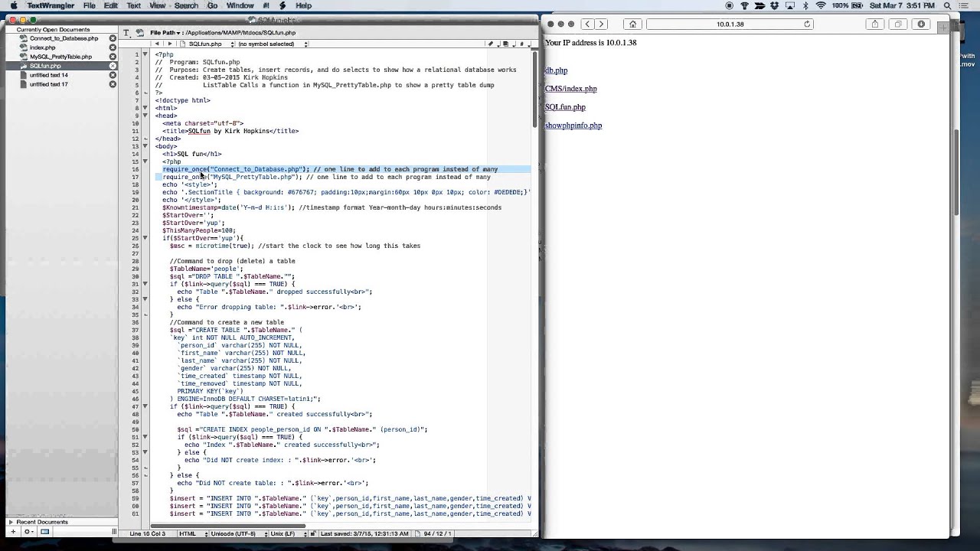Close Connect_to_Database.php in the sidebar
The height and width of the screenshot is (551, 980).
coord(113,38)
